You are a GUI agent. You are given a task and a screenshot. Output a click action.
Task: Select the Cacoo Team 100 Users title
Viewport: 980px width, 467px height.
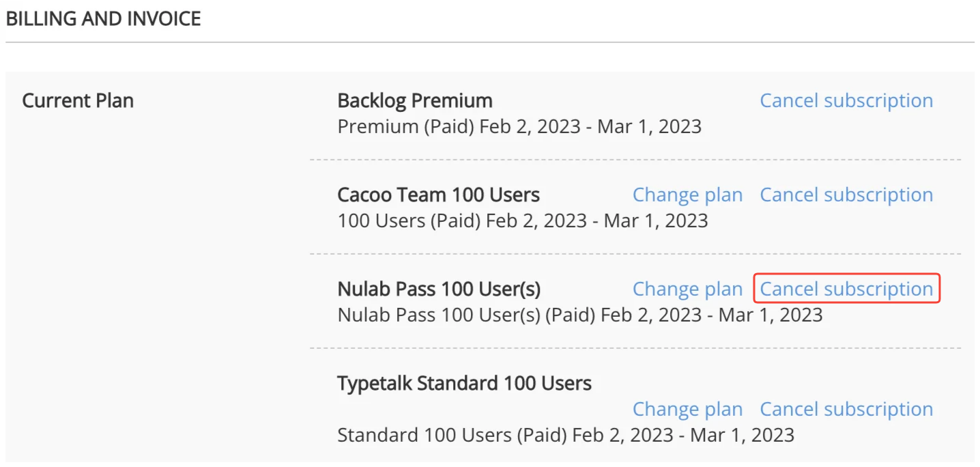(x=438, y=195)
